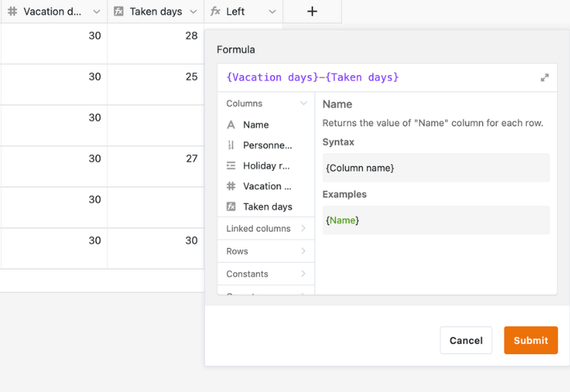Click the {Column name} syntax box
The image size is (570, 392).
click(436, 168)
